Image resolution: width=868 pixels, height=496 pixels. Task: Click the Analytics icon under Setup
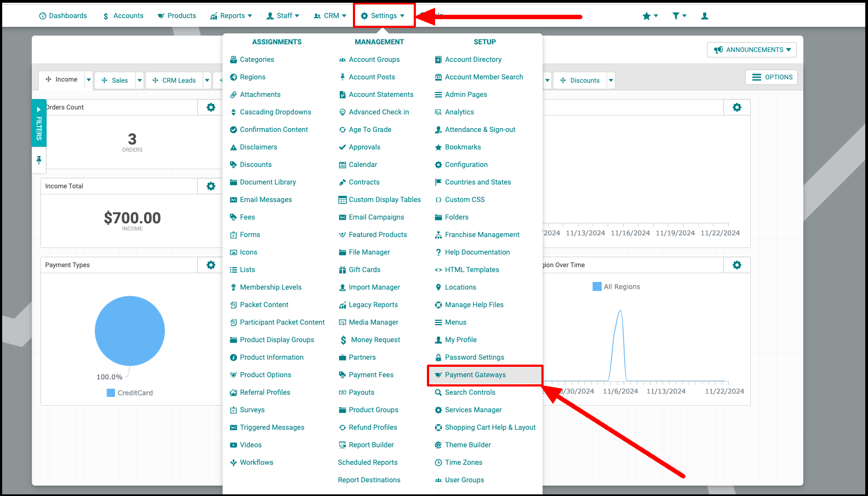[x=438, y=112]
